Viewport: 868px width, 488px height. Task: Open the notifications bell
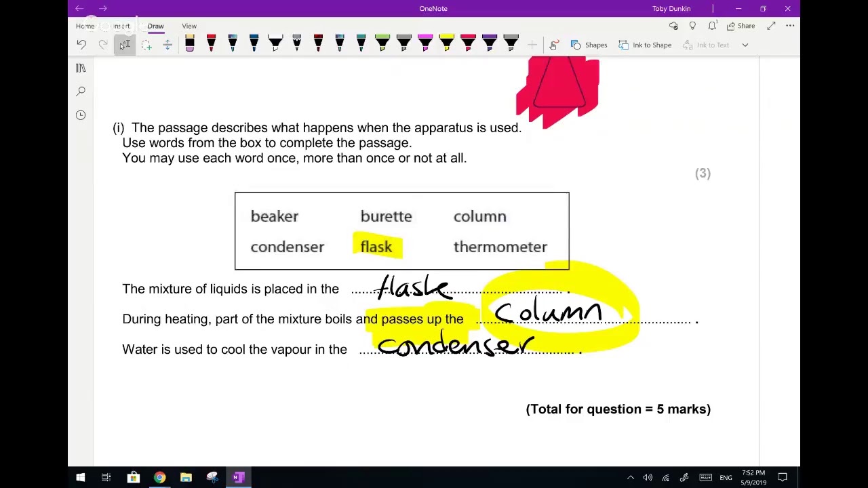pos(712,26)
